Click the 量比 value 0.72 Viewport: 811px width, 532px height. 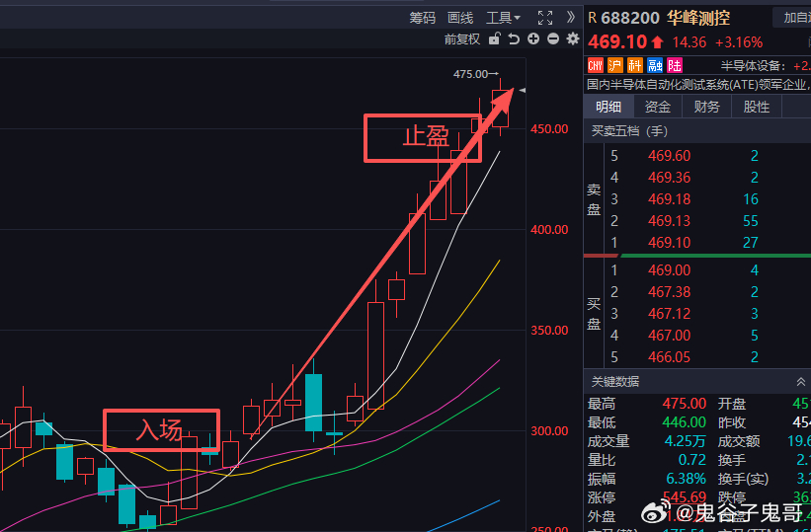click(x=692, y=460)
